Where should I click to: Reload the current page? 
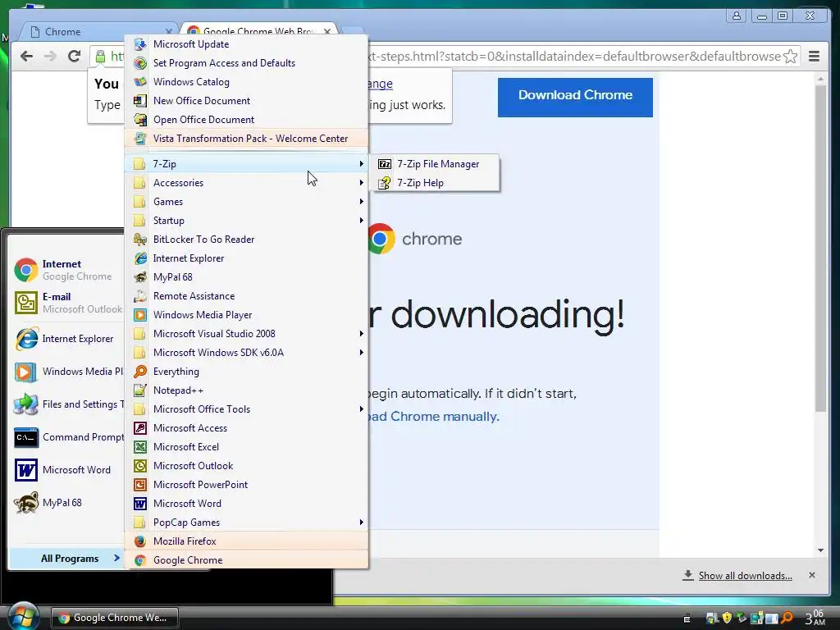pos(74,57)
